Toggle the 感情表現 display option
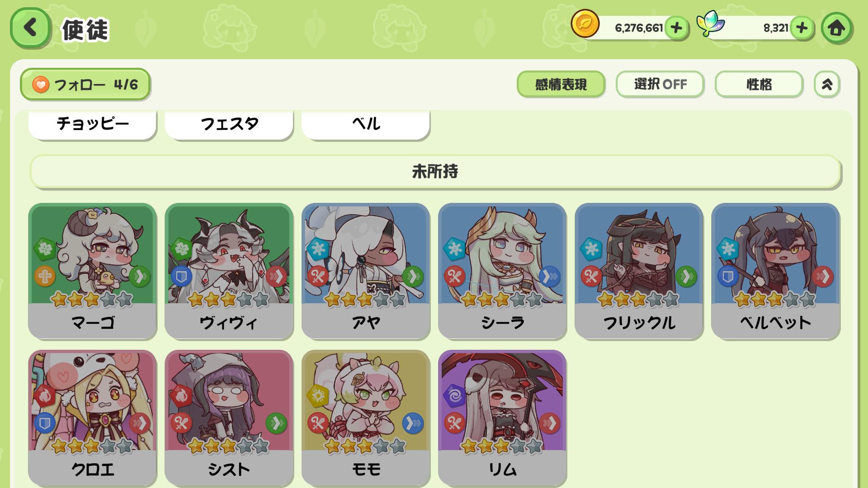The image size is (868, 488). (x=561, y=84)
